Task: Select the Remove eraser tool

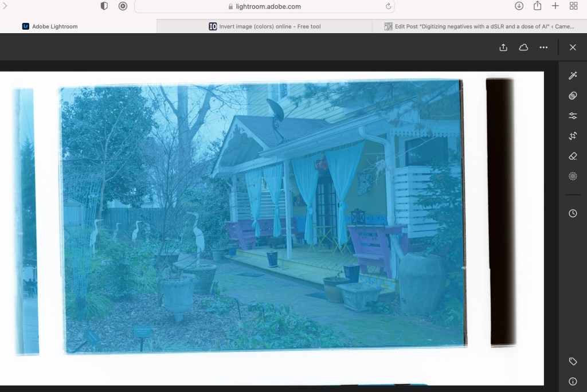Action: point(572,156)
